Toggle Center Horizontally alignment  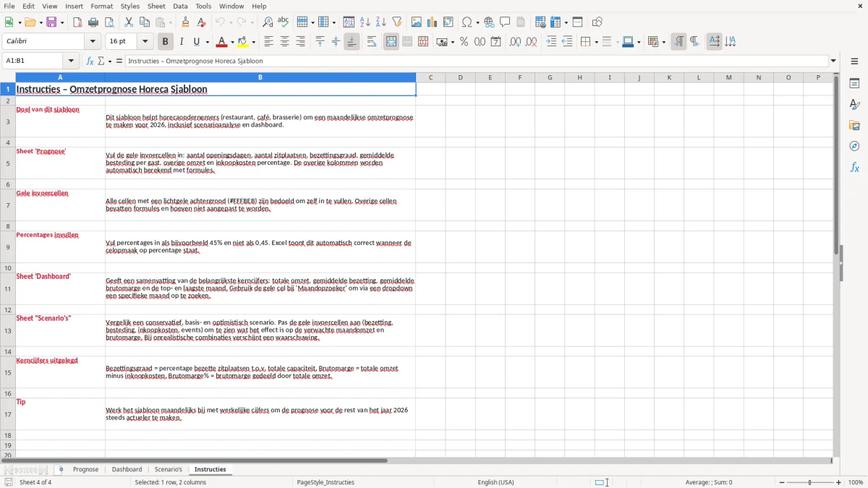point(284,42)
